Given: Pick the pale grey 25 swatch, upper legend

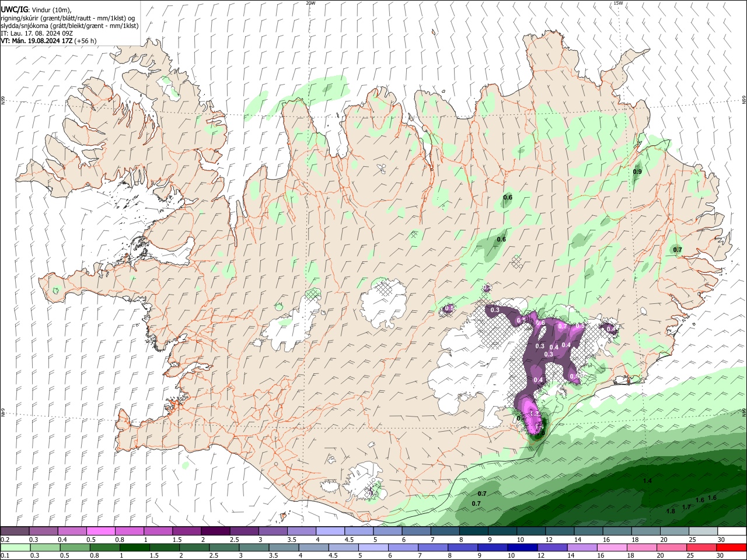Looking at the screenshot, I should [x=704, y=531].
